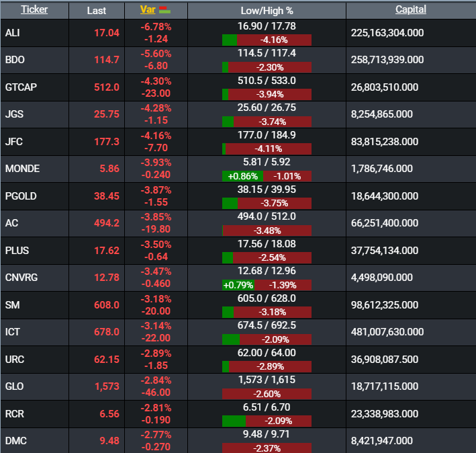Viewport: 476px width, 453px height.
Task: Click PGOLD last price 38.45
Action: [107, 196]
